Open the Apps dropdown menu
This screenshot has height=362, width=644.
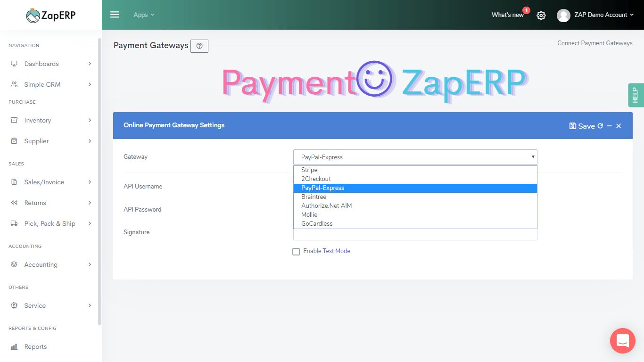point(144,15)
